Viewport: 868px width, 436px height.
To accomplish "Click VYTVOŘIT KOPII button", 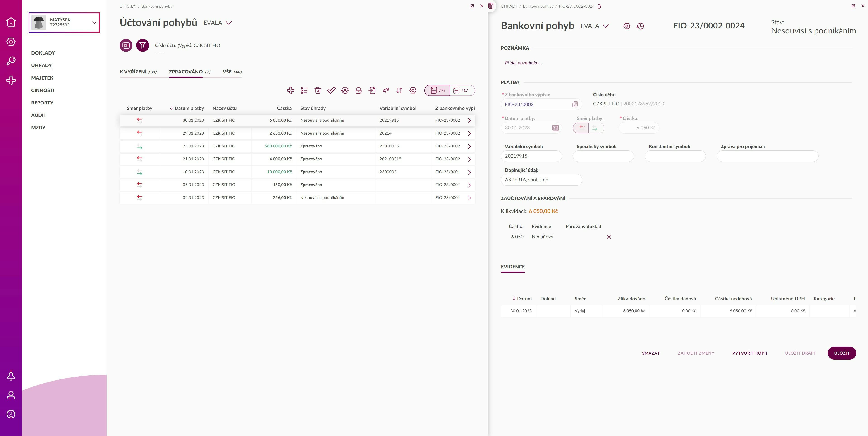I will (749, 353).
